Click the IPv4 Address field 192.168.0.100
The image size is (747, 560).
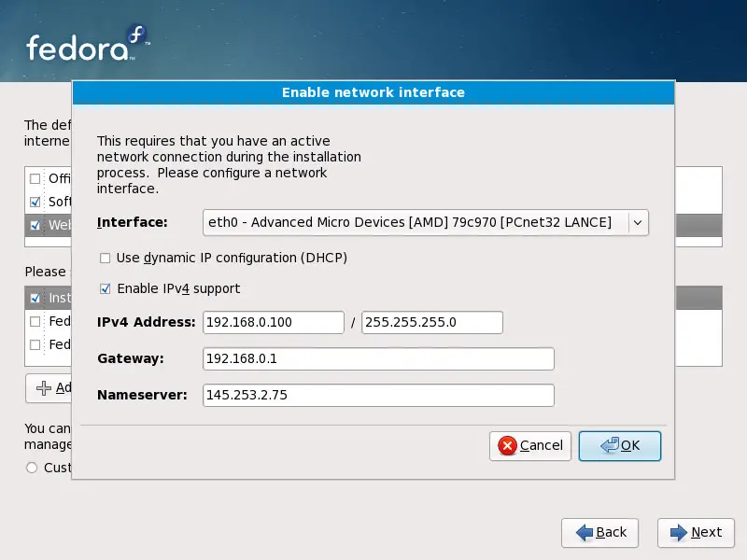(x=274, y=322)
